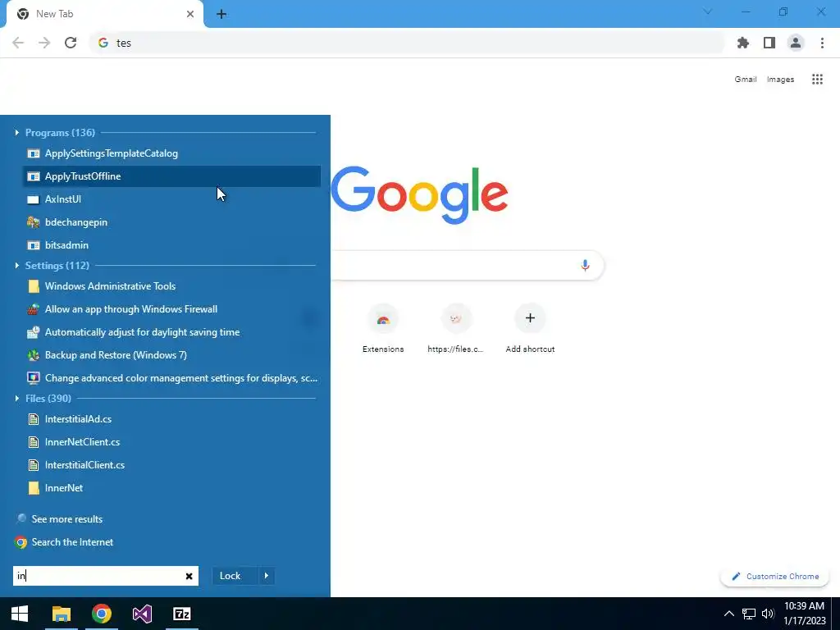Image resolution: width=840 pixels, height=630 pixels.
Task: Expand the Programs (136) category
Action: click(x=16, y=132)
